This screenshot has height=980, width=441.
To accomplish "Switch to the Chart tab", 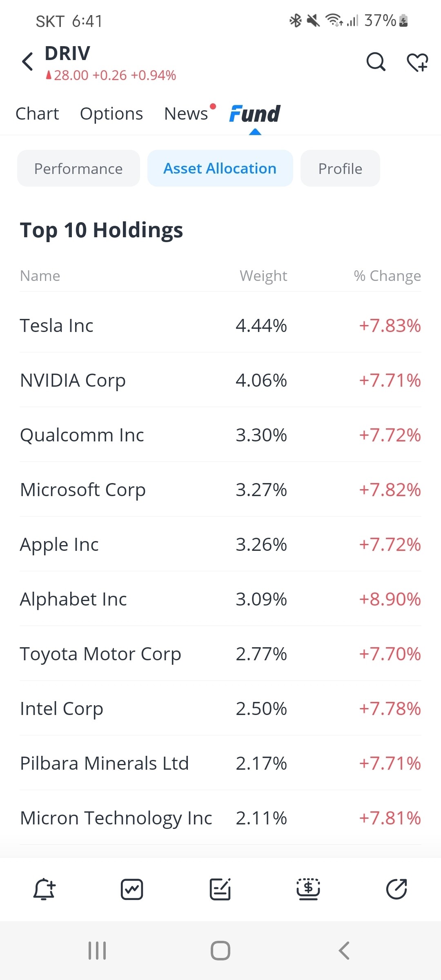I will tap(37, 114).
